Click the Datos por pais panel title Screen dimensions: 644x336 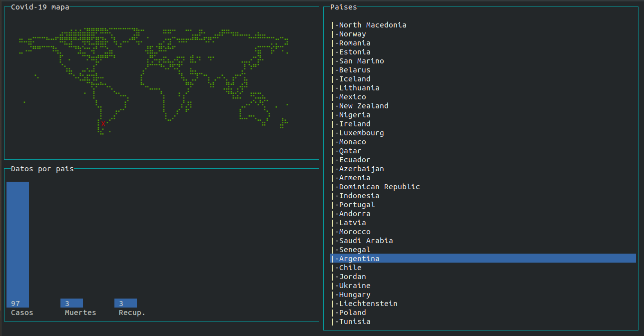click(41, 169)
